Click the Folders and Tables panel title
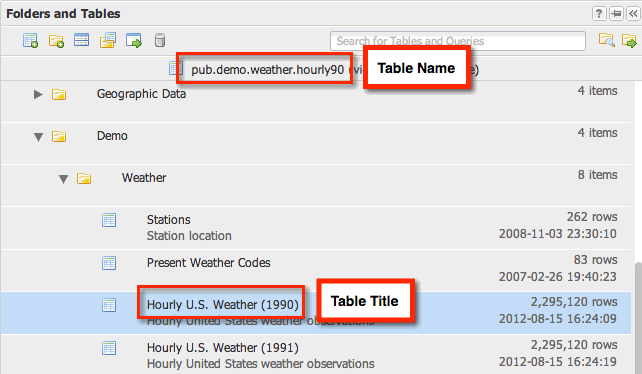This screenshot has height=374, width=642. tap(63, 14)
